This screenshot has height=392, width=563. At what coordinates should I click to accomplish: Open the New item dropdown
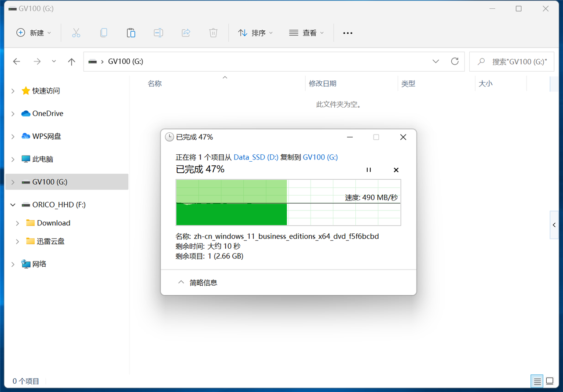point(33,33)
